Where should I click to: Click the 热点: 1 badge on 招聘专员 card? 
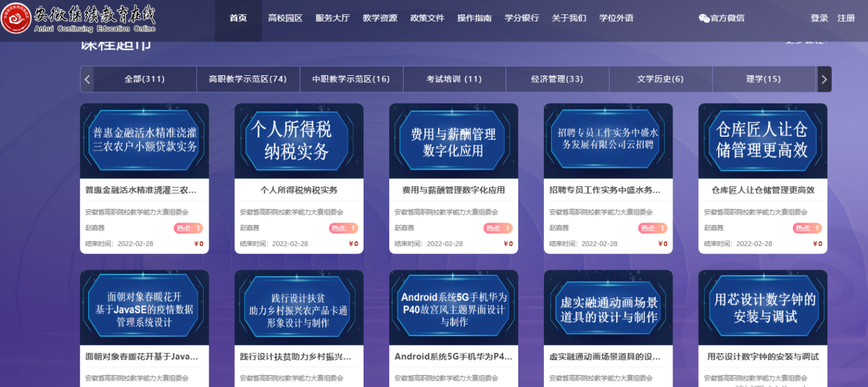pyautogui.click(x=652, y=228)
